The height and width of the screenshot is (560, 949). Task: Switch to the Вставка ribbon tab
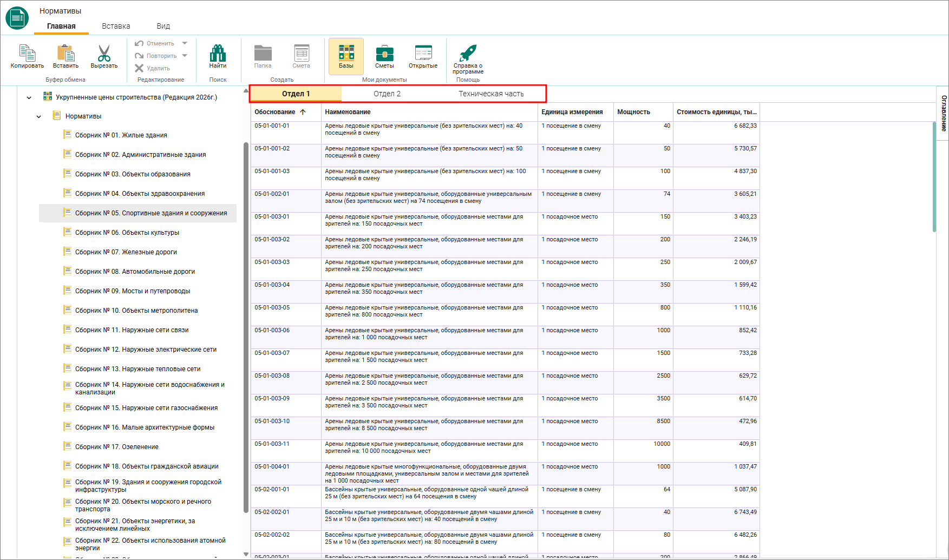(x=116, y=26)
